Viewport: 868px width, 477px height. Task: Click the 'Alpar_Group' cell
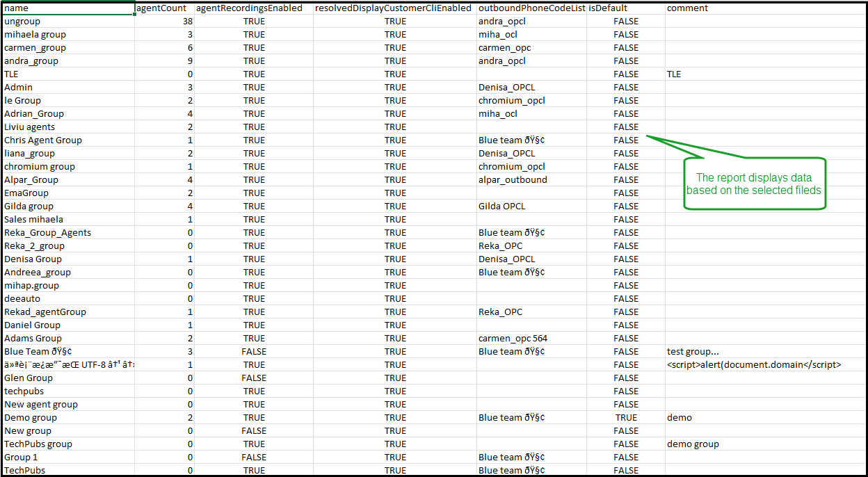point(68,180)
